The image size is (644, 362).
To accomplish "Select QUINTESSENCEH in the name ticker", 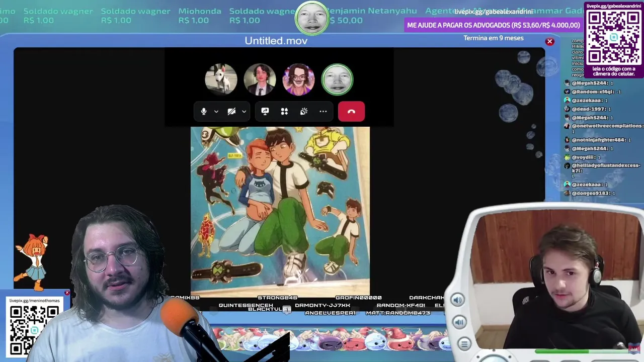I will (x=246, y=305).
